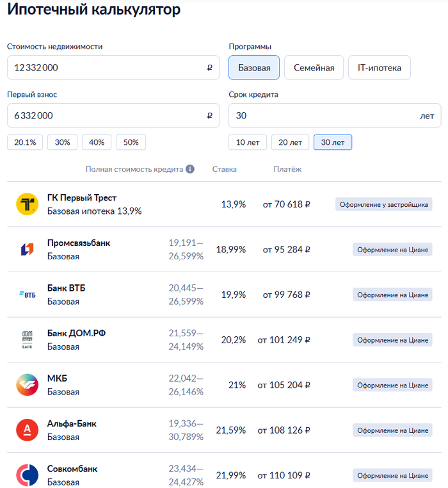Click the Промсвязьбанк logo icon

click(28, 249)
